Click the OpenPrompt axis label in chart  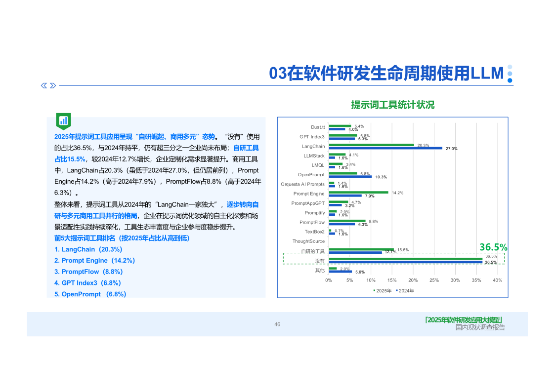click(311, 175)
